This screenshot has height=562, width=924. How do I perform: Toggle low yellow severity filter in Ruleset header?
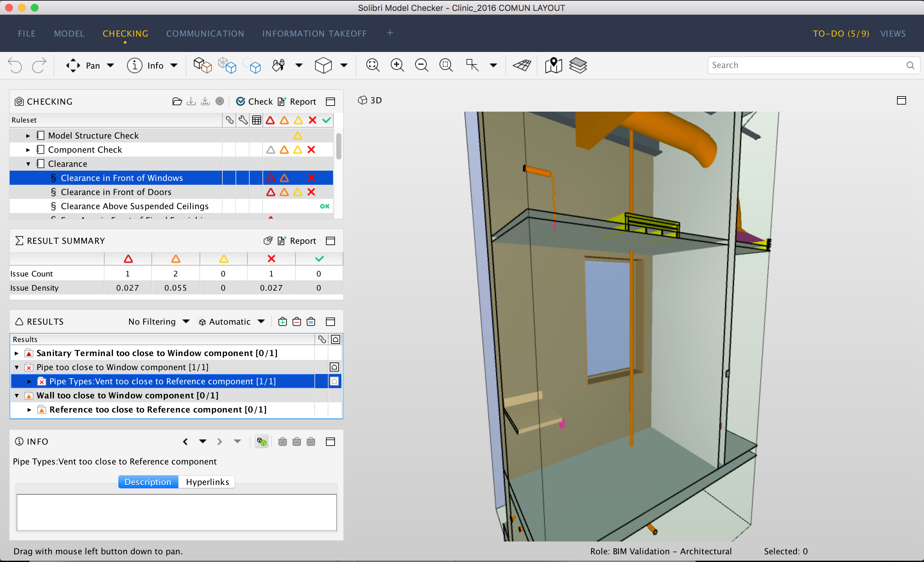pos(298,120)
